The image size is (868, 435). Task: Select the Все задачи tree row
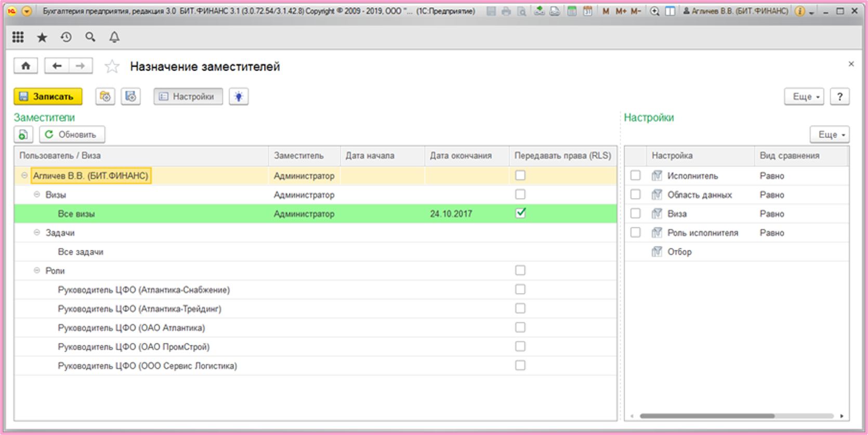[x=315, y=252]
